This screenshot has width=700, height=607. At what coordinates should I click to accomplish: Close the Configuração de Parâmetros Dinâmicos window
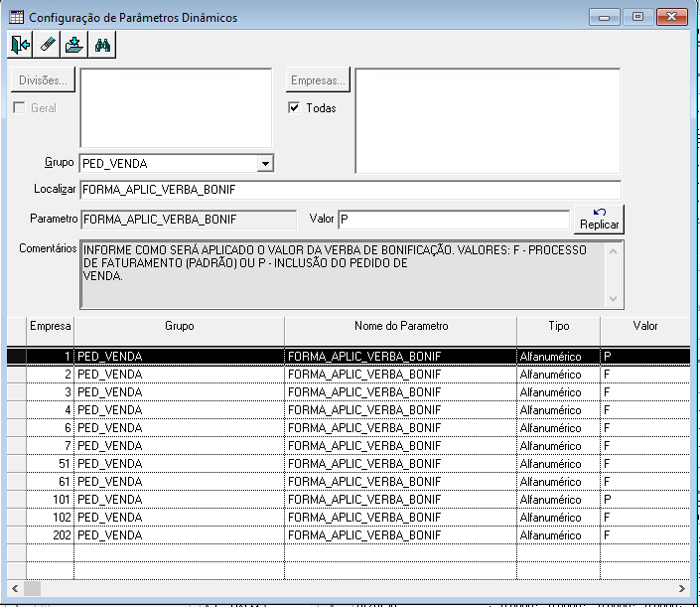(672, 17)
